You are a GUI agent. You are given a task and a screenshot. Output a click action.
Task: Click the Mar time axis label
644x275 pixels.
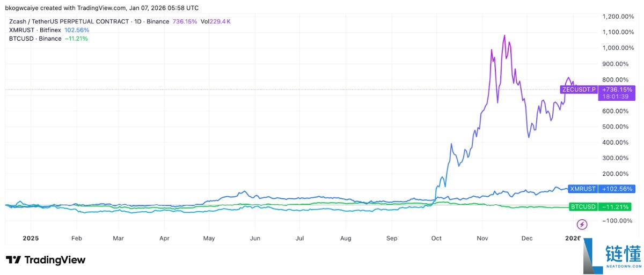tap(118, 238)
